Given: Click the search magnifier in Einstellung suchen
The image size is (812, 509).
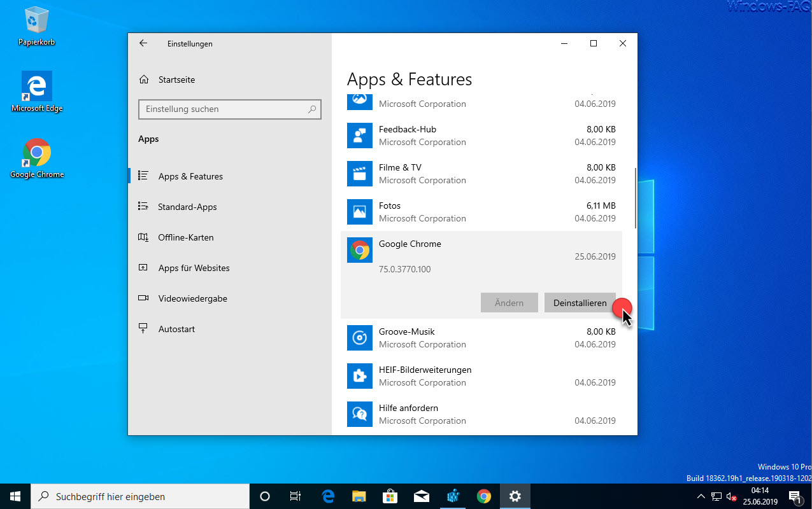Looking at the screenshot, I should [312, 109].
